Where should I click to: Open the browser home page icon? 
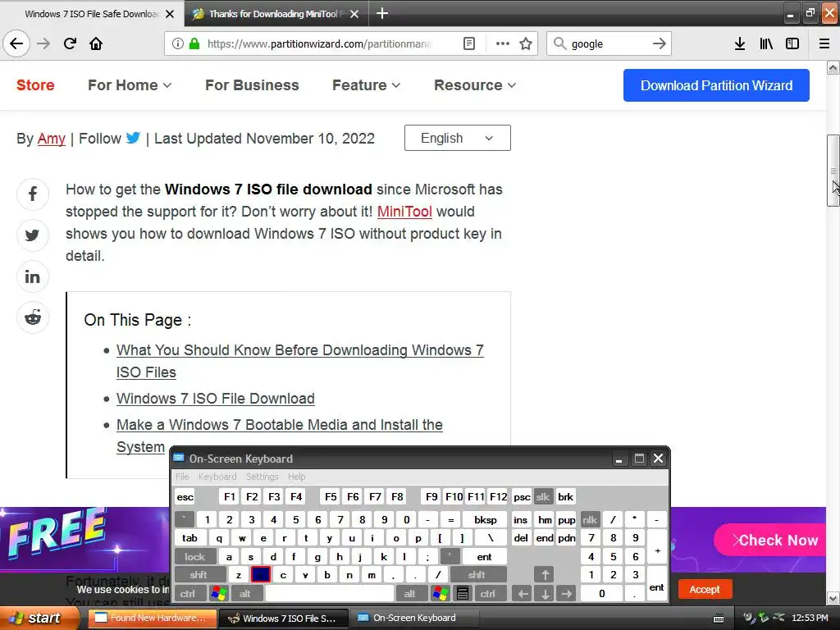pyautogui.click(x=96, y=43)
